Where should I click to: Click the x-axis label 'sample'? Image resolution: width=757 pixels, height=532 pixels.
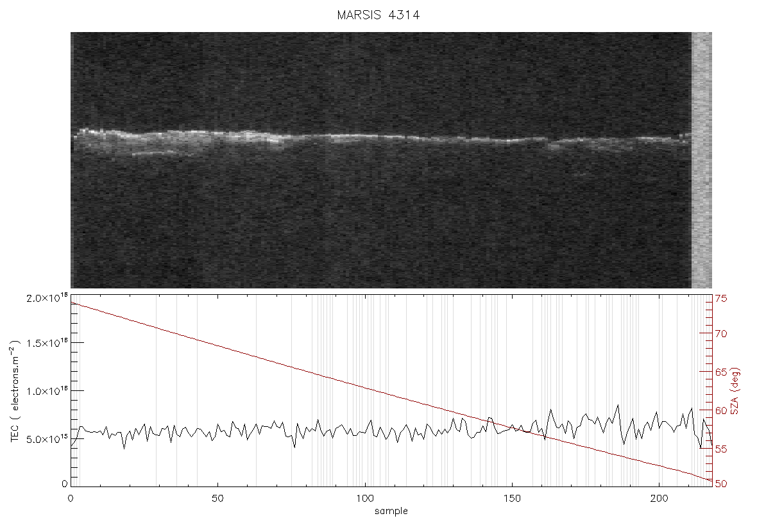[391, 511]
